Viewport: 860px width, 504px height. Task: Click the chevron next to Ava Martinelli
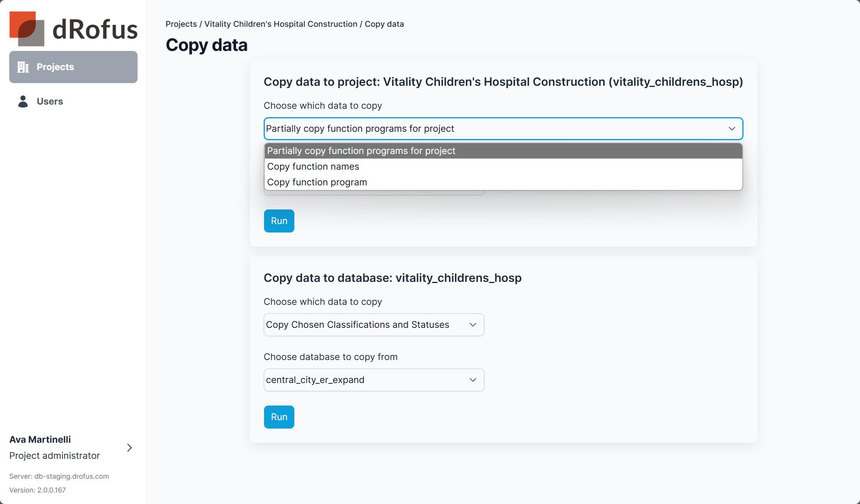pyautogui.click(x=130, y=448)
